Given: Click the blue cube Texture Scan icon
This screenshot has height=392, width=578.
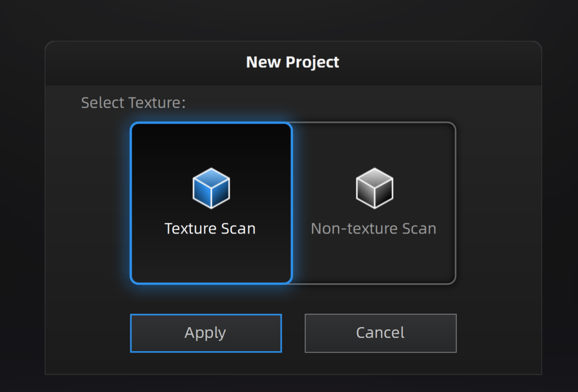Looking at the screenshot, I should [211, 188].
